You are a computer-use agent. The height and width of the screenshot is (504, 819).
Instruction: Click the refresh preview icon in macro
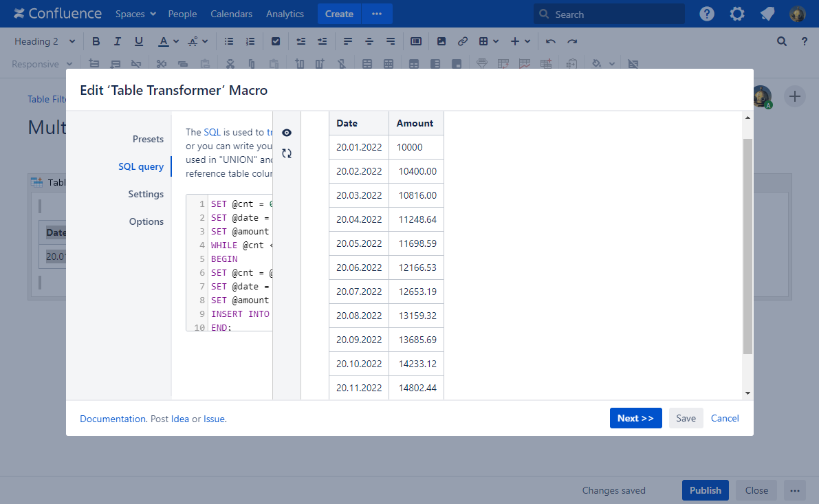click(287, 153)
